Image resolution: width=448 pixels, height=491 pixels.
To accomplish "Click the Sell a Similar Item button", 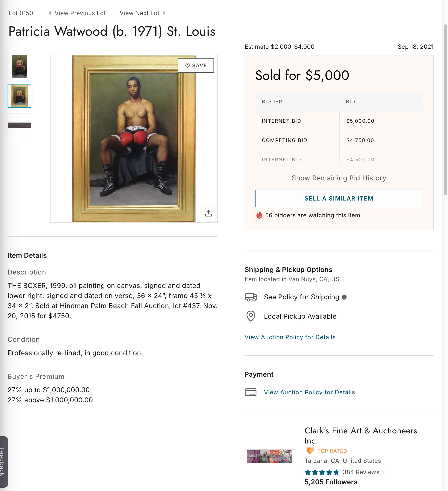I will click(339, 198).
